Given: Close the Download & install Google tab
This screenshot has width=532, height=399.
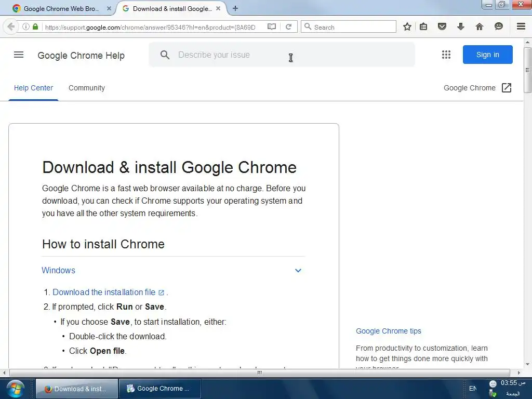Looking at the screenshot, I should click(x=218, y=8).
